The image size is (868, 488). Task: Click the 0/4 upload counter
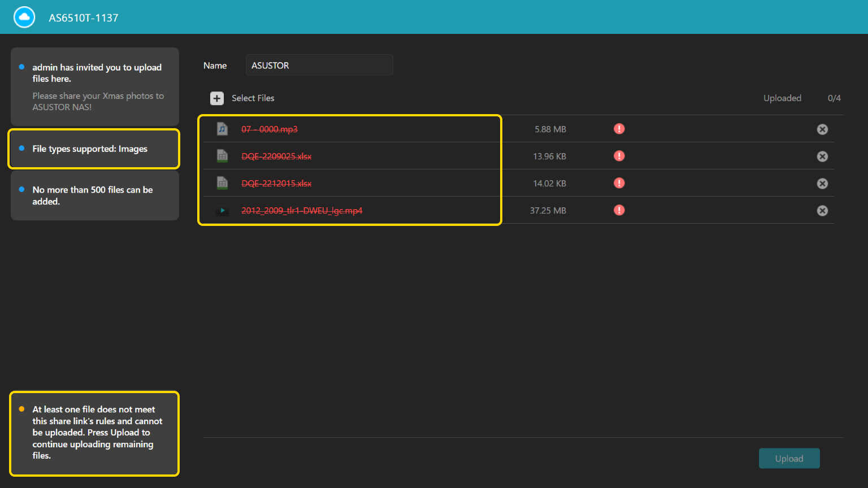(834, 98)
